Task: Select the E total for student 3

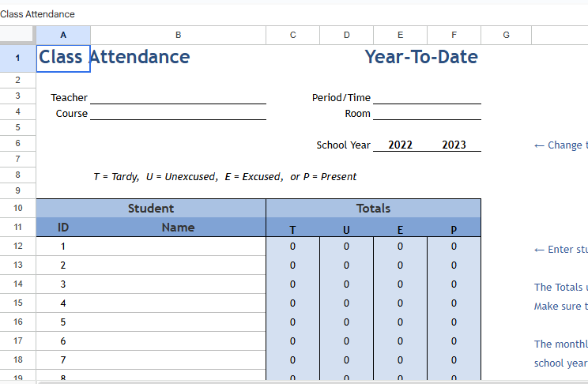Action: tap(400, 284)
